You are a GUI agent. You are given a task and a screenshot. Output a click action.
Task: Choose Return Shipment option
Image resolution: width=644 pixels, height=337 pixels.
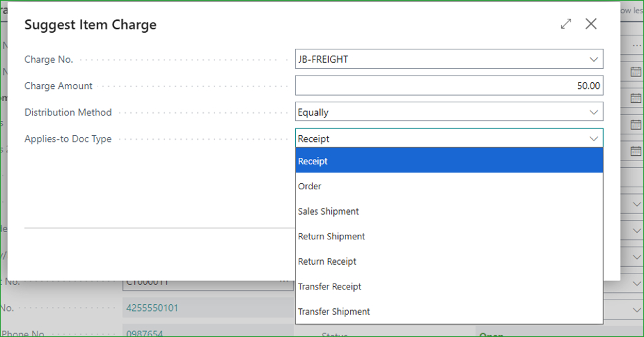pyautogui.click(x=450, y=236)
